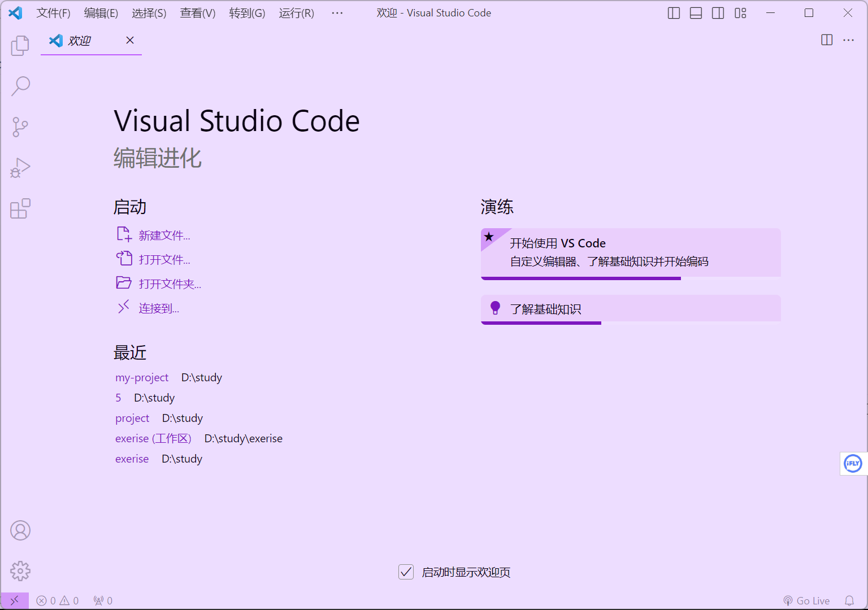Click the iFLY floating widget icon
Image resolution: width=868 pixels, height=610 pixels.
[853, 464]
